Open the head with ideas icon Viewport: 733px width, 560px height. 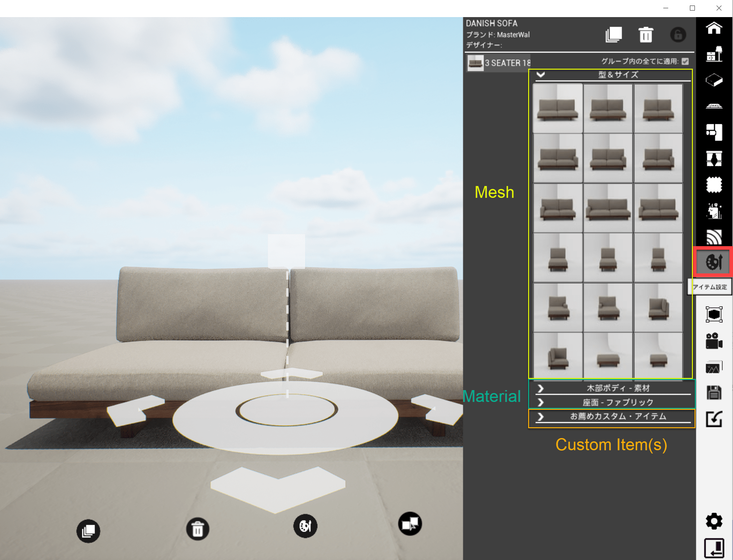[x=714, y=211]
